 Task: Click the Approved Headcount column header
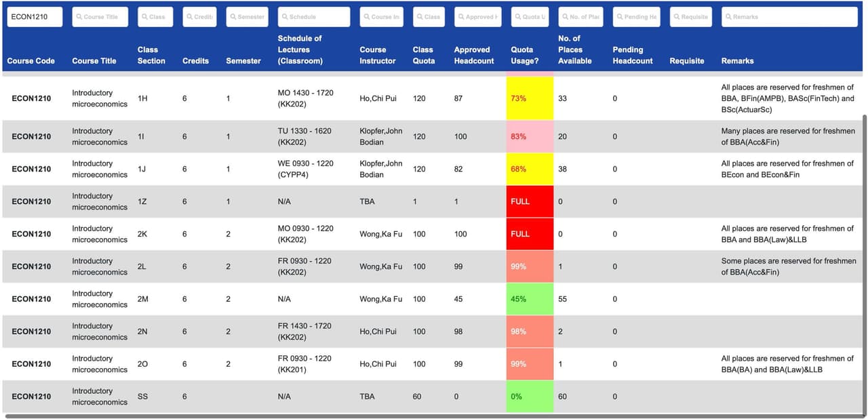coord(473,55)
